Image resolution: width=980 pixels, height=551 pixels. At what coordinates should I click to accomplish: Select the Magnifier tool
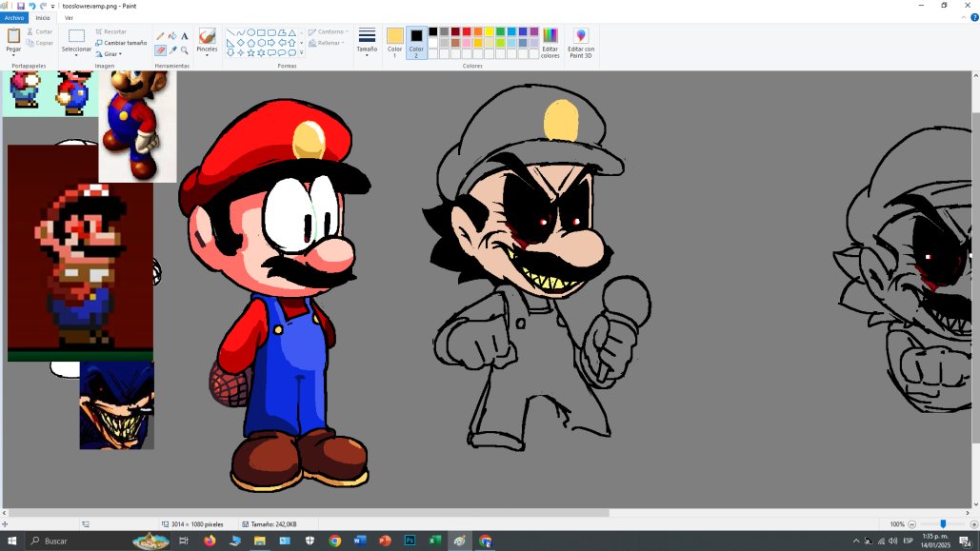coord(185,50)
